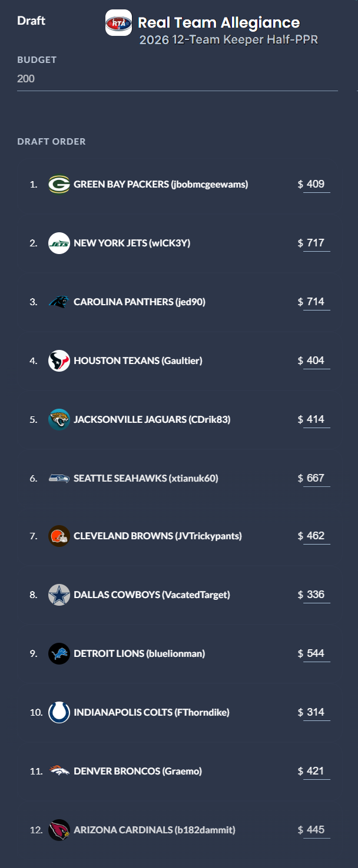Edit the Green Bay Packers budget amount 409
The width and height of the screenshot is (358, 868).
pyautogui.click(x=317, y=184)
